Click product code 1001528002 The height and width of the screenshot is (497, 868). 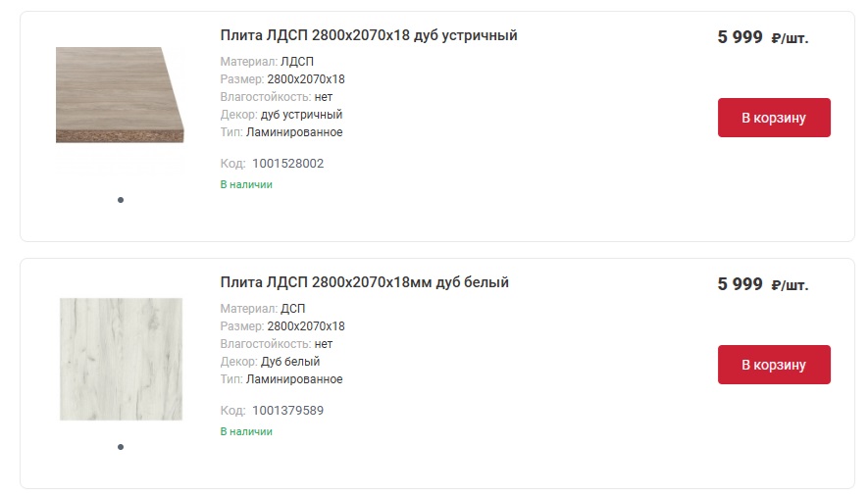[x=287, y=164]
